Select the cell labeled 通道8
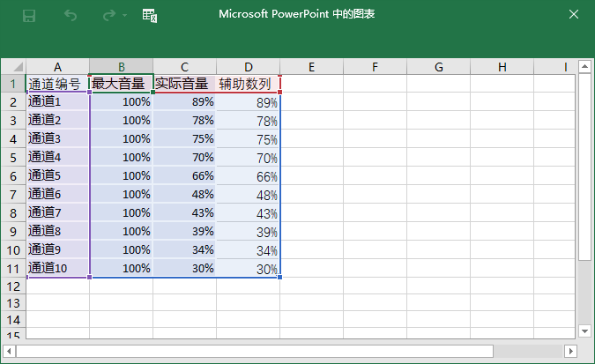The height and width of the screenshot is (364, 595). (x=57, y=231)
